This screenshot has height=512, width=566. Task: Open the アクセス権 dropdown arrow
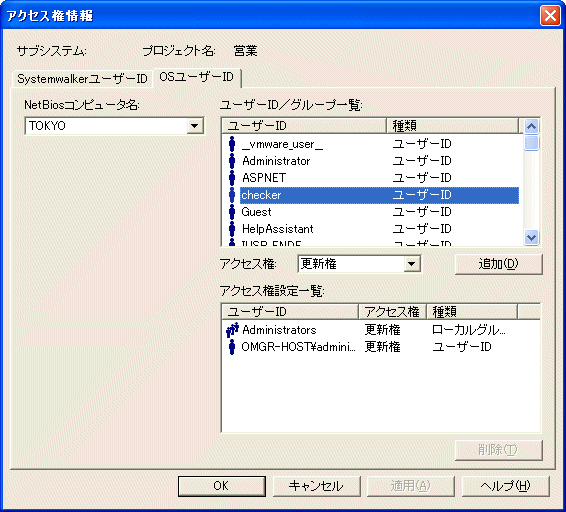pyautogui.click(x=412, y=264)
